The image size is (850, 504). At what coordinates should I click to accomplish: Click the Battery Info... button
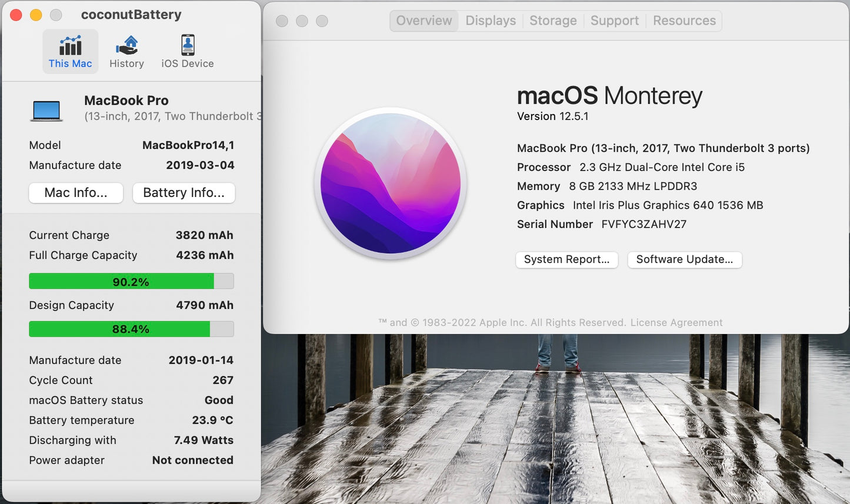[184, 193]
